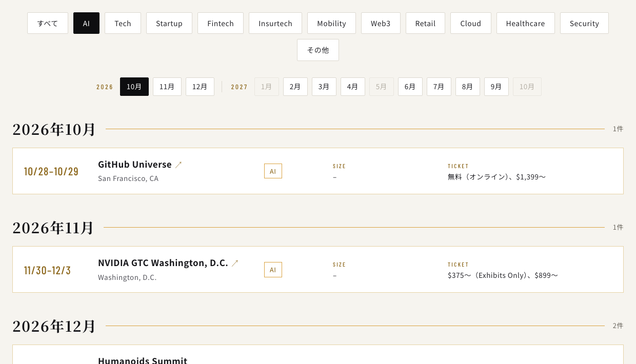Open the Humanoids Summit event
This screenshot has width=636, height=364.
143,360
